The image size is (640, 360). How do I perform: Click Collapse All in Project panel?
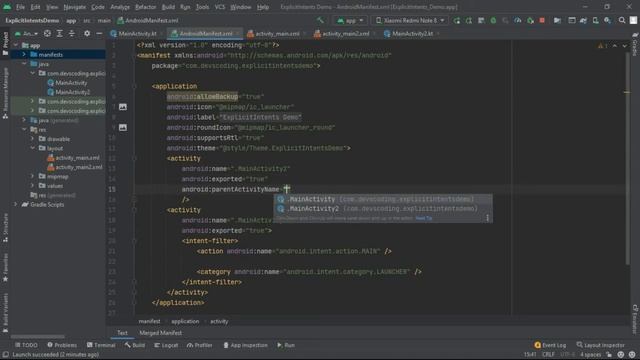tap(72, 33)
